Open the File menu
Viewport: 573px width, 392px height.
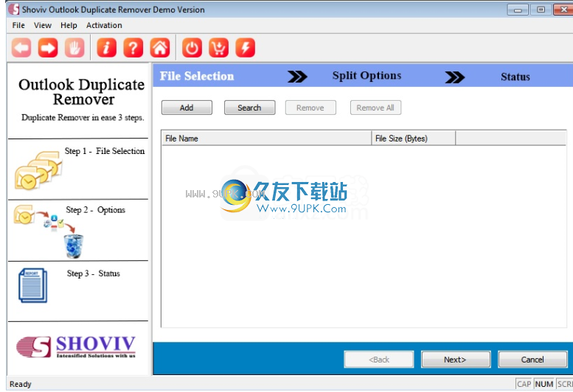click(x=18, y=25)
